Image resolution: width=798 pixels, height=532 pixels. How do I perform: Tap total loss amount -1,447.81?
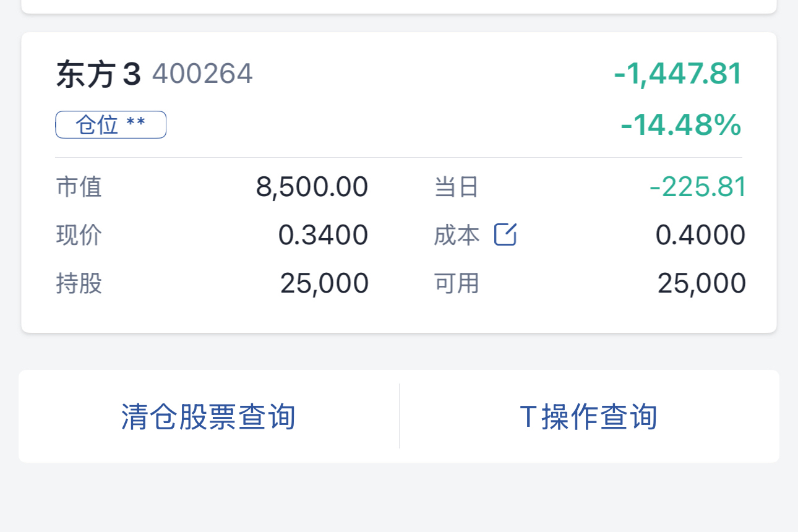(678, 74)
